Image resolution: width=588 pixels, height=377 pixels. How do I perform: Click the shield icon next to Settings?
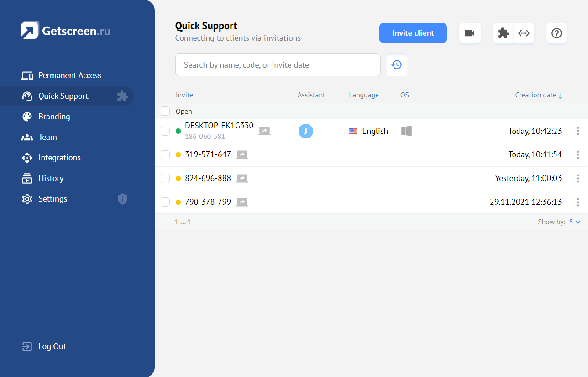[x=122, y=199]
